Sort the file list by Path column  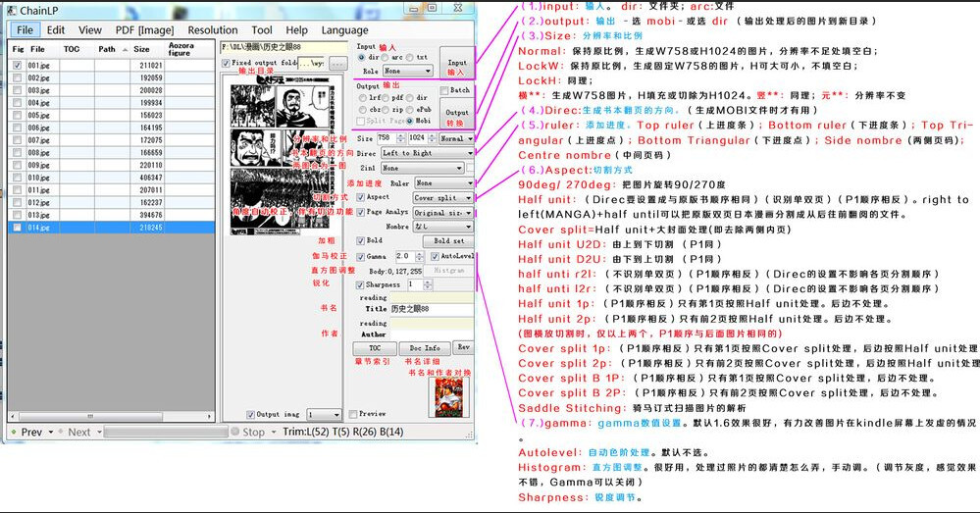point(107,49)
